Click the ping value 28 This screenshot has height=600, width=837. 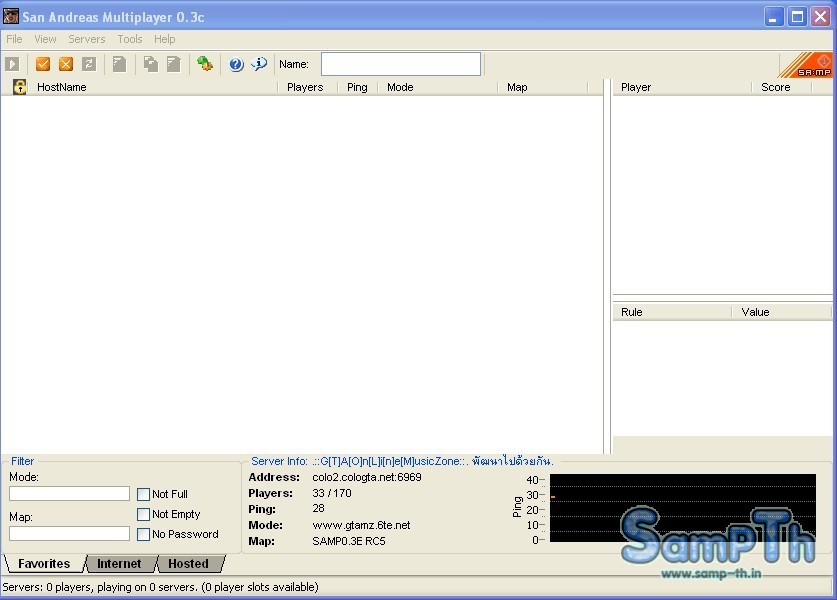318,508
